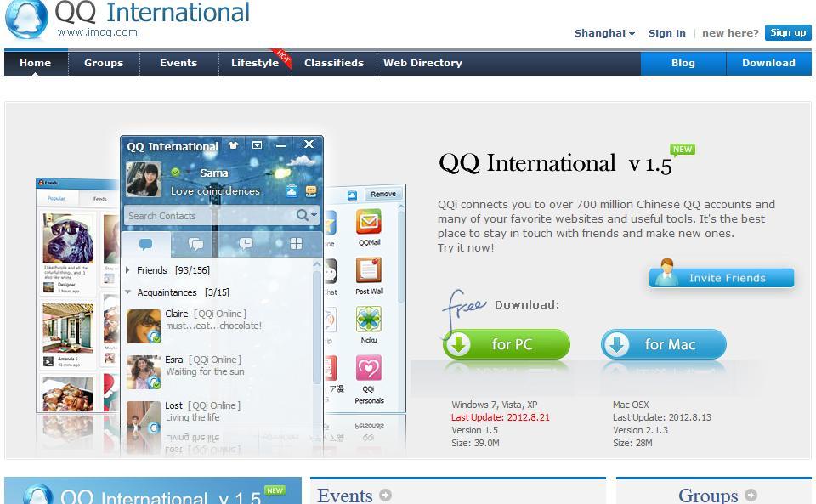
Task: Click the Sign up button
Action: [x=788, y=33]
